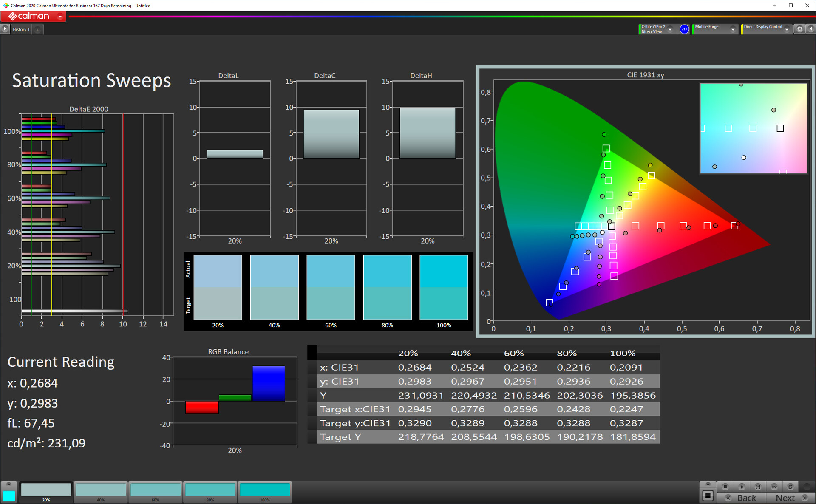816x504 pixels.
Task: Collapse the side panel arrow at top right
Action: click(811, 29)
